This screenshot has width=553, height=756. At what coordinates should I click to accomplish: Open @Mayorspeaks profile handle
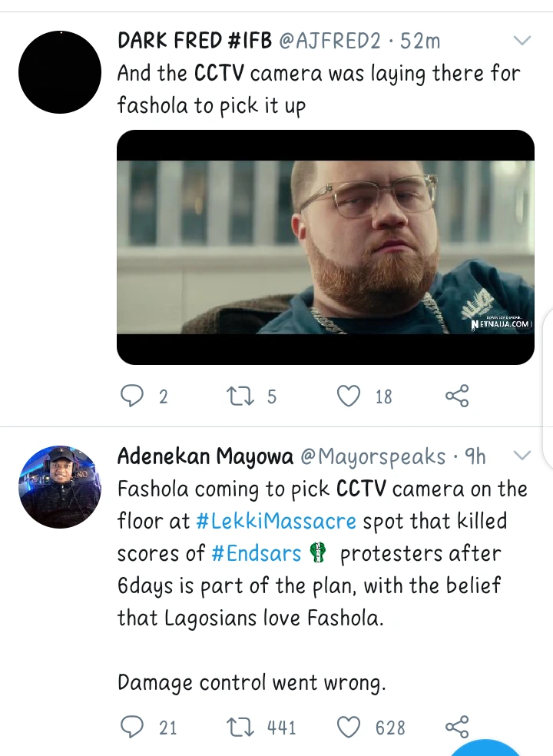pyautogui.click(x=373, y=456)
